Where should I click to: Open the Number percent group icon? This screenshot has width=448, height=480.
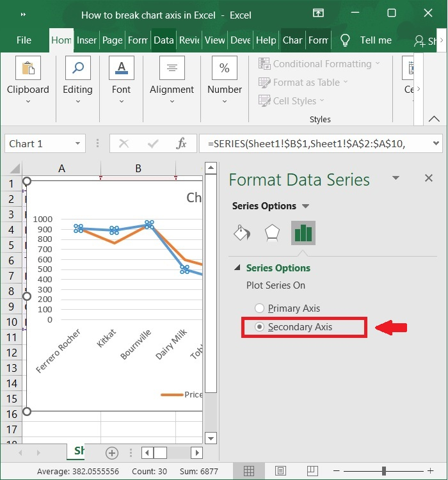(225, 68)
